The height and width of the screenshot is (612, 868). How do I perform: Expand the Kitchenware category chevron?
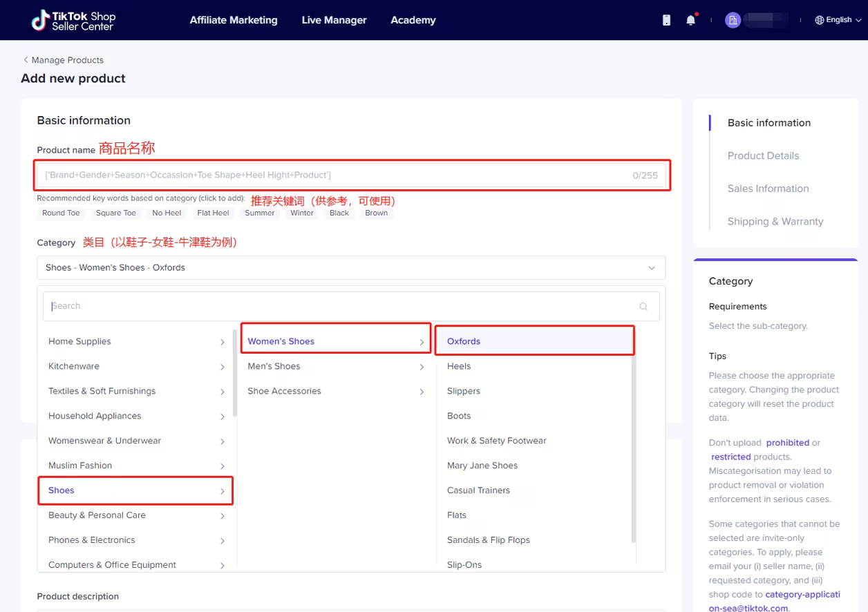pos(222,367)
